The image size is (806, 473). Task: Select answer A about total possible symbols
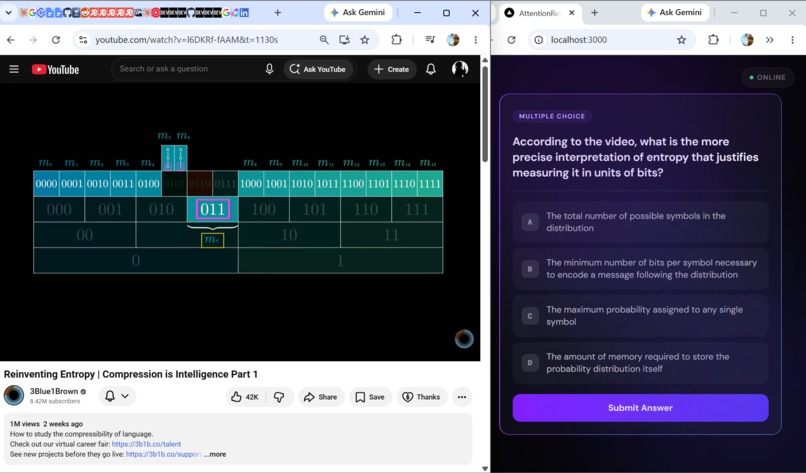(640, 222)
